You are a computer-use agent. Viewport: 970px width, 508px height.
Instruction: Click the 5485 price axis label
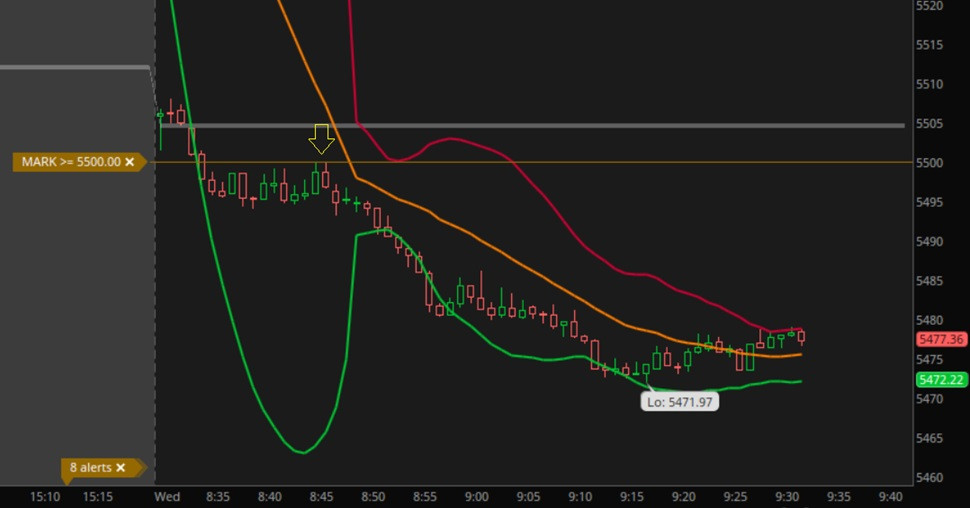tap(929, 281)
